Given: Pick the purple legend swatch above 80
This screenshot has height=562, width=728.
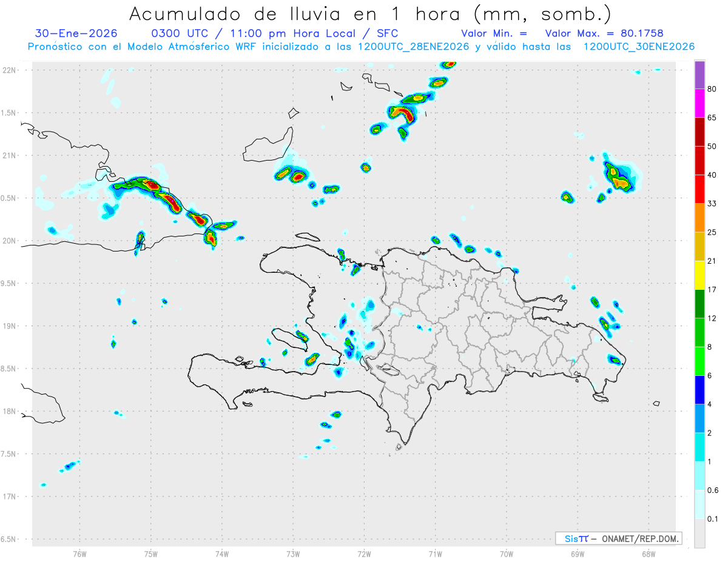Looking at the screenshot, I should [699, 75].
